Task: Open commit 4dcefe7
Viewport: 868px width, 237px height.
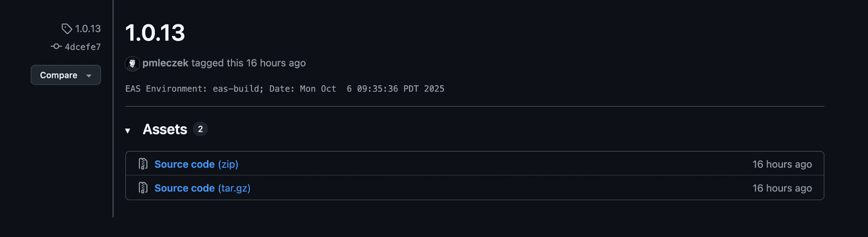Action: tap(82, 47)
